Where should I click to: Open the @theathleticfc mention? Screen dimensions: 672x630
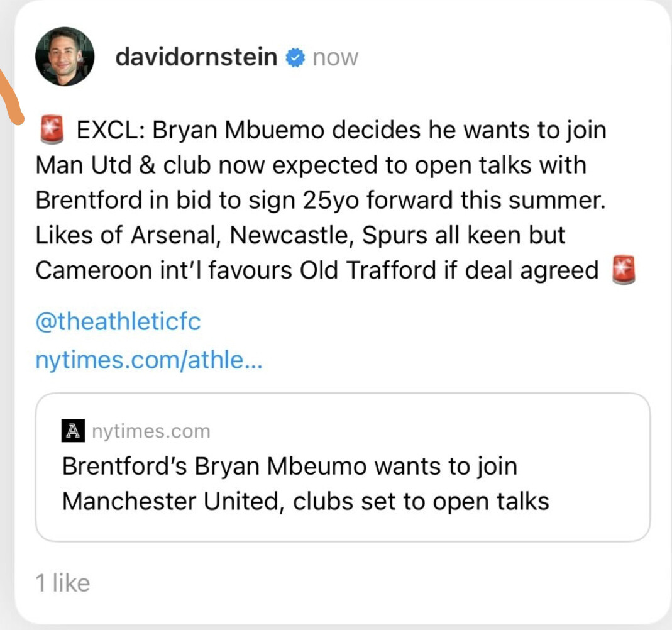coord(118,322)
